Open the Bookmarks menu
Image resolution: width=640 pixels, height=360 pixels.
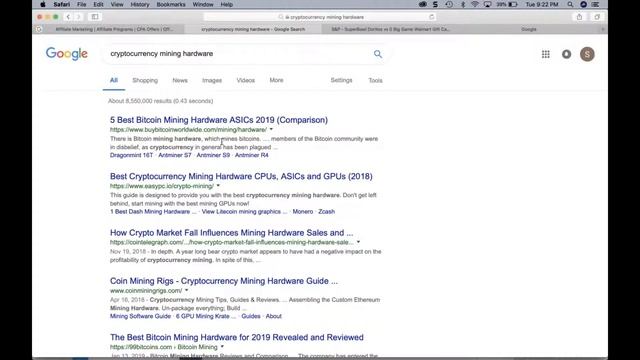pyautogui.click(x=171, y=4)
